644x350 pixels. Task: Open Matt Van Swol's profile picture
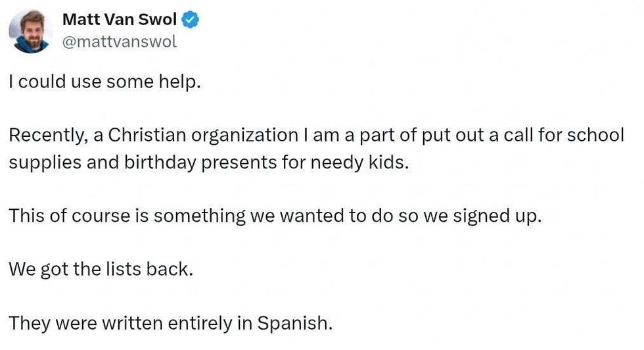pyautogui.click(x=31, y=32)
